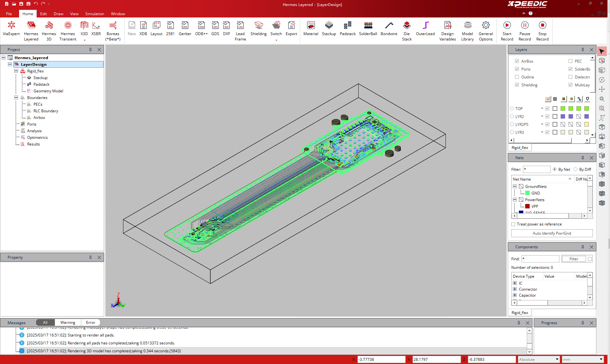Click Stop Record

click(x=542, y=31)
